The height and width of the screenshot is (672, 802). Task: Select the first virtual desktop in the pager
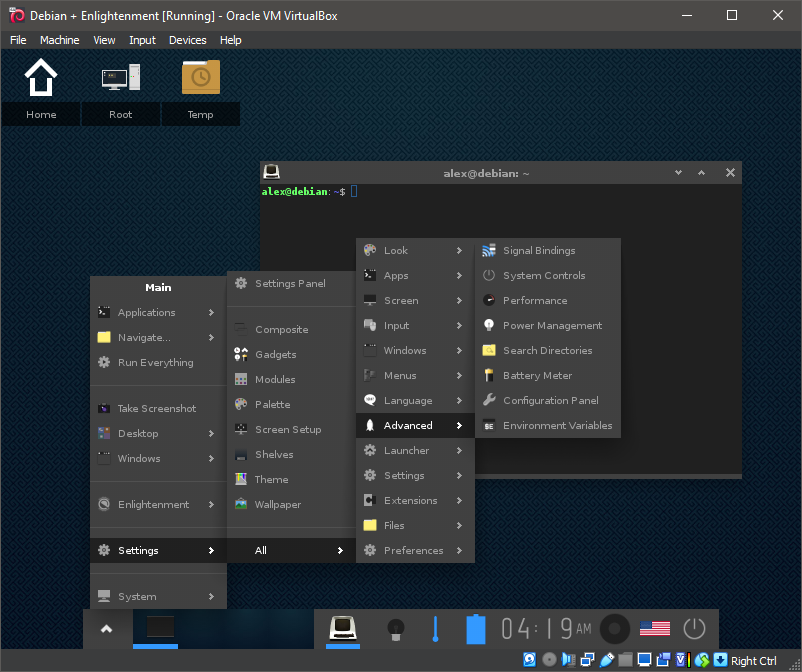tap(160, 628)
